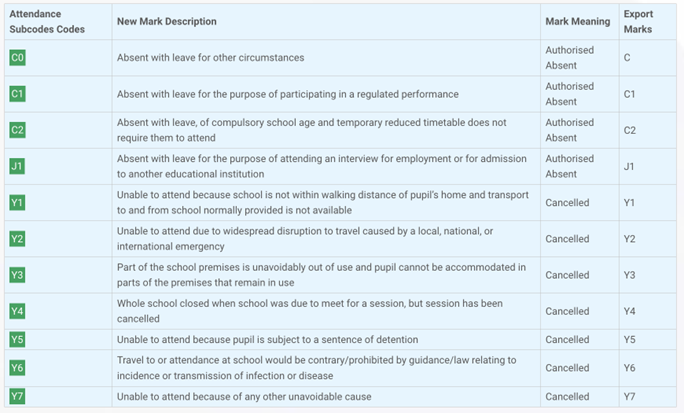Image resolution: width=684 pixels, height=413 pixels.
Task: Select the green Y1 code badge
Action: pos(17,203)
